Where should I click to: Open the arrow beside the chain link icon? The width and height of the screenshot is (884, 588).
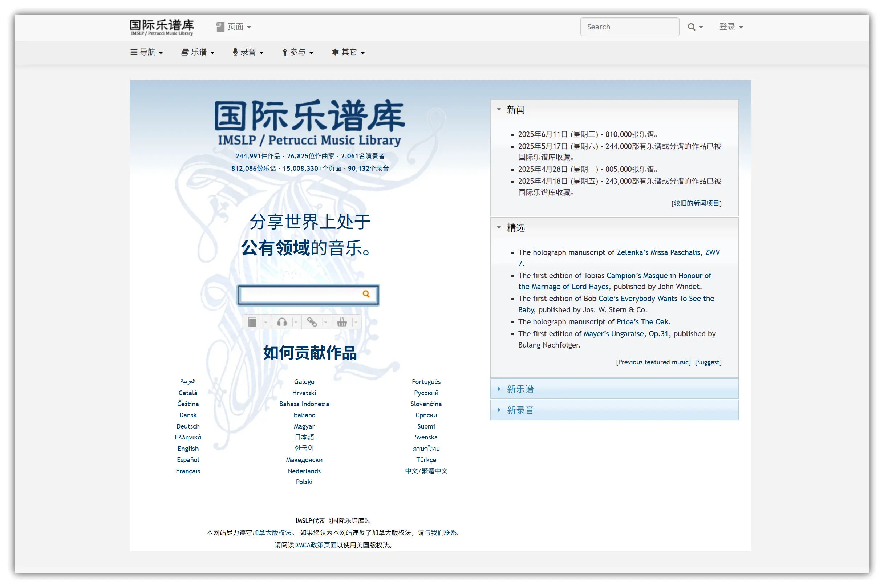[x=325, y=322]
